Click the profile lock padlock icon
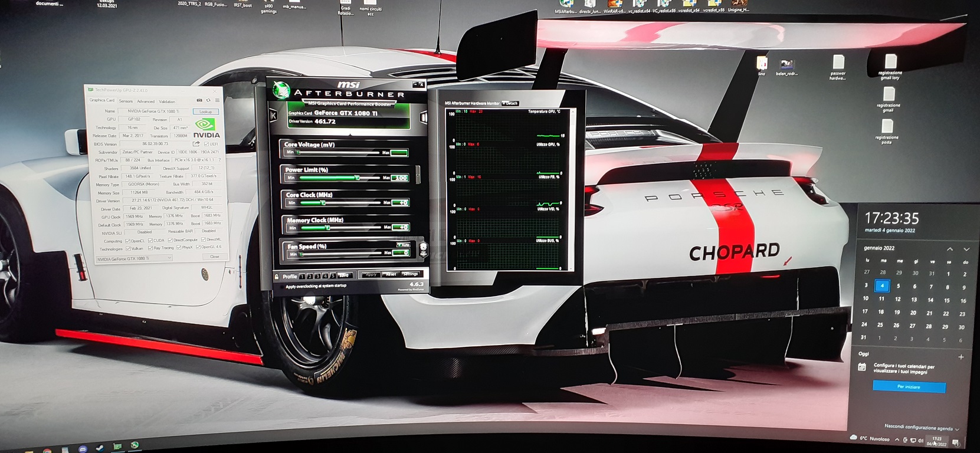 point(276,276)
